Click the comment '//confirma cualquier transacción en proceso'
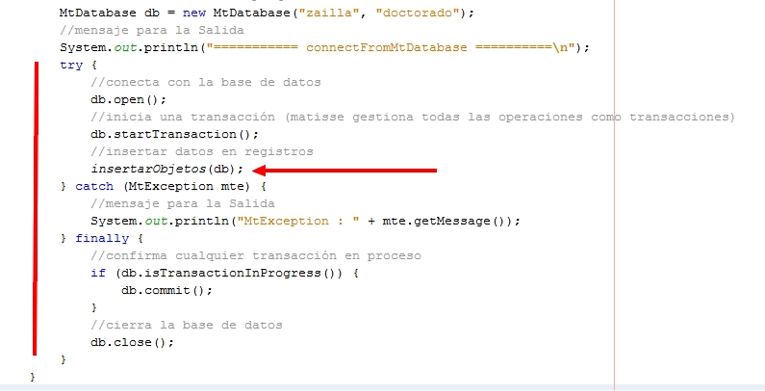 point(256,256)
